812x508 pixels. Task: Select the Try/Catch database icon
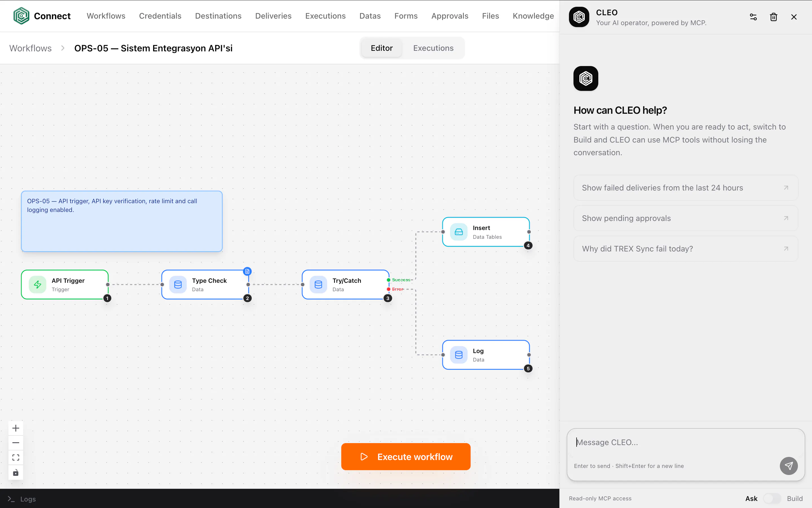tap(318, 284)
